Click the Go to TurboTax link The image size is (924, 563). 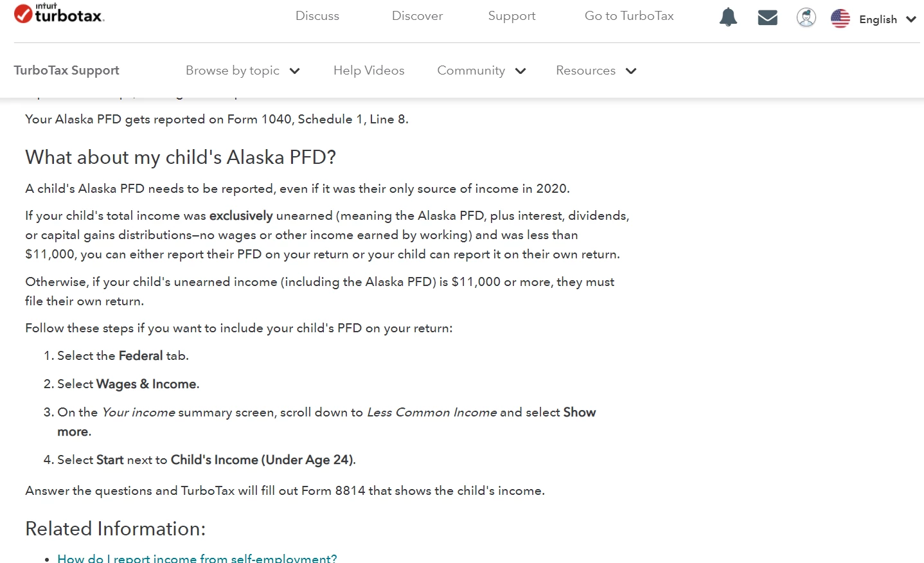point(629,16)
